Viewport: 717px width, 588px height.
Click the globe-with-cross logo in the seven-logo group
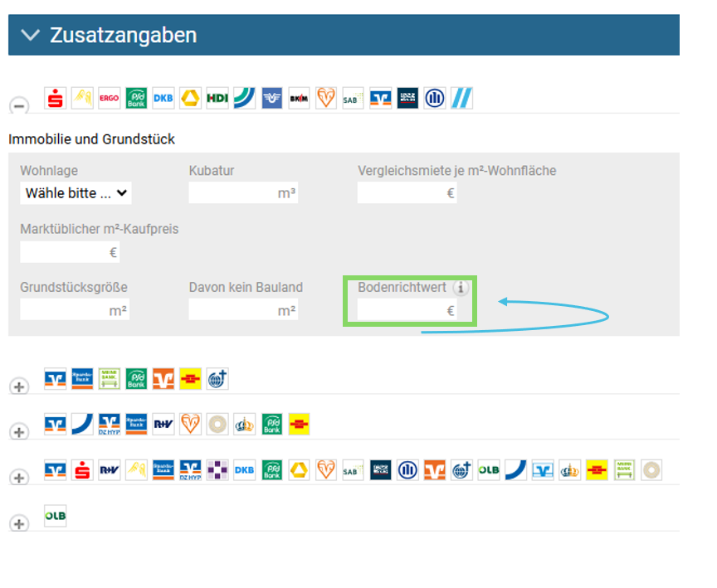(x=217, y=379)
